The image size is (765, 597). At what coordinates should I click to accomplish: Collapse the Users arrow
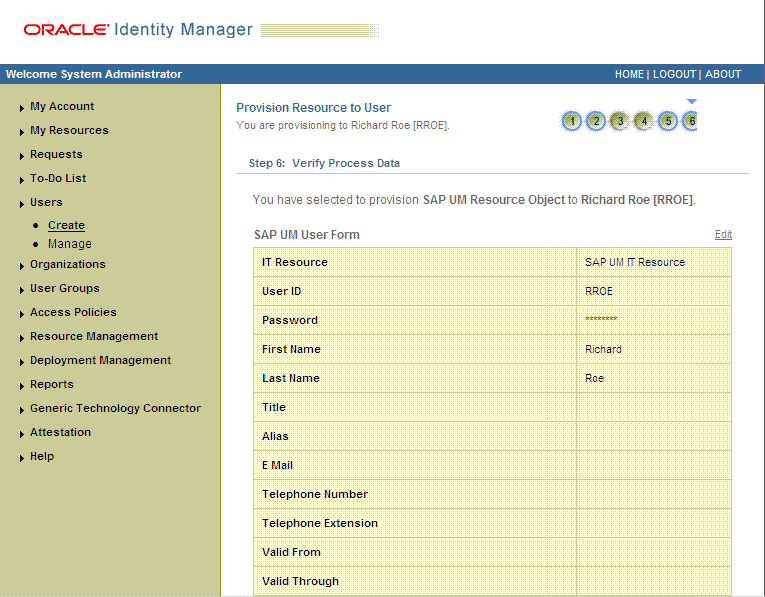click(x=22, y=204)
